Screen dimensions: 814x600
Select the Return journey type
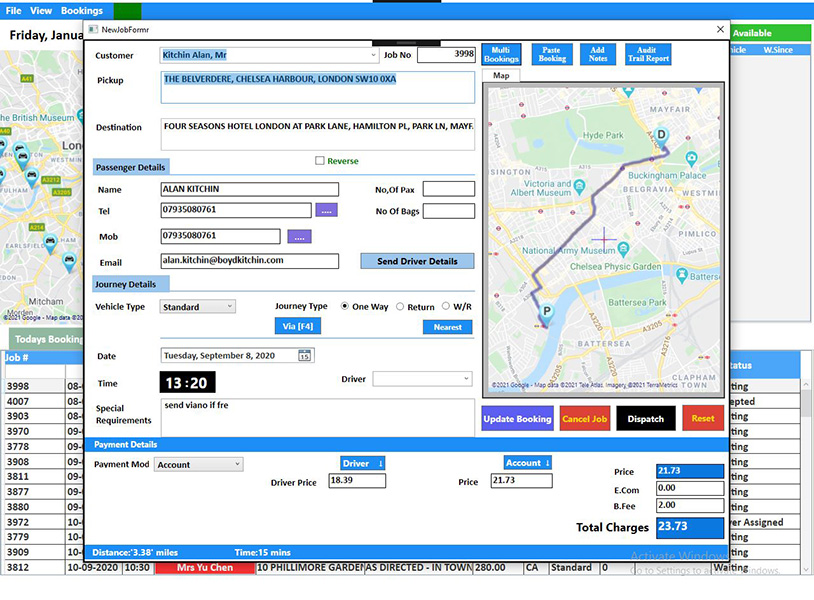[x=401, y=307]
